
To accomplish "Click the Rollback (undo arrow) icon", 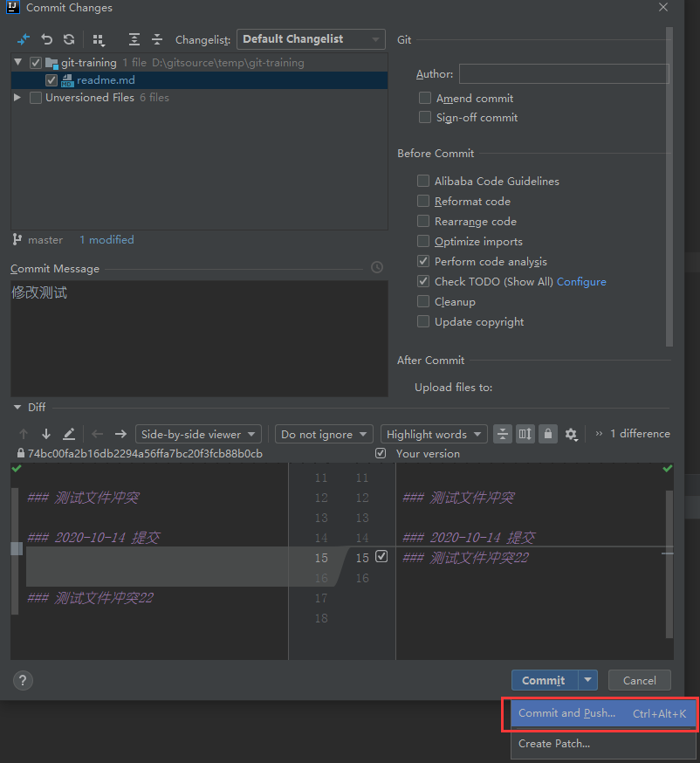I will (x=47, y=39).
